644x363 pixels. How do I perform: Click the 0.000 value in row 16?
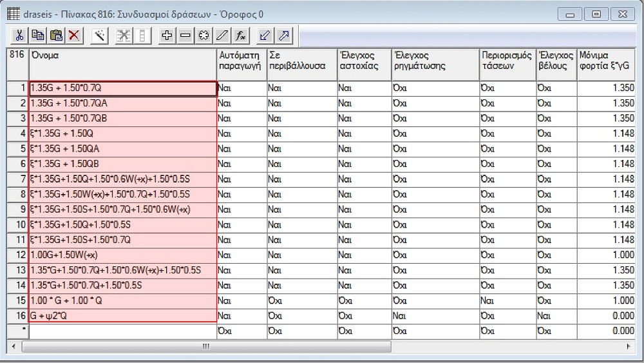click(606, 316)
